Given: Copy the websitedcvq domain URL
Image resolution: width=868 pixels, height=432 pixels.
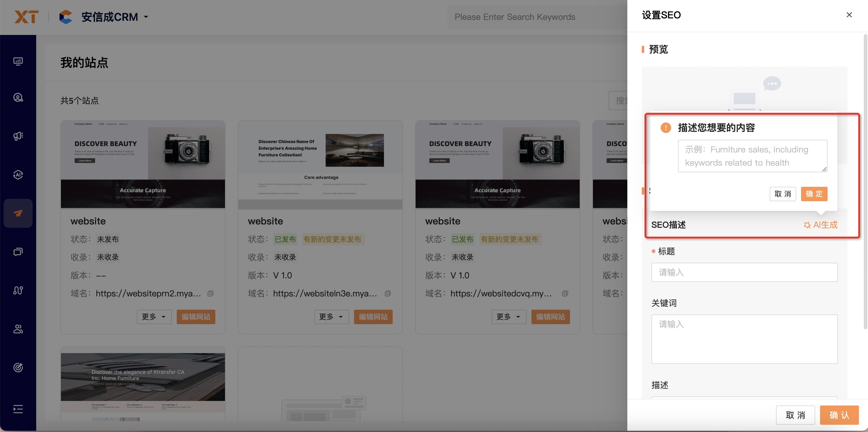Looking at the screenshot, I should 565,293.
